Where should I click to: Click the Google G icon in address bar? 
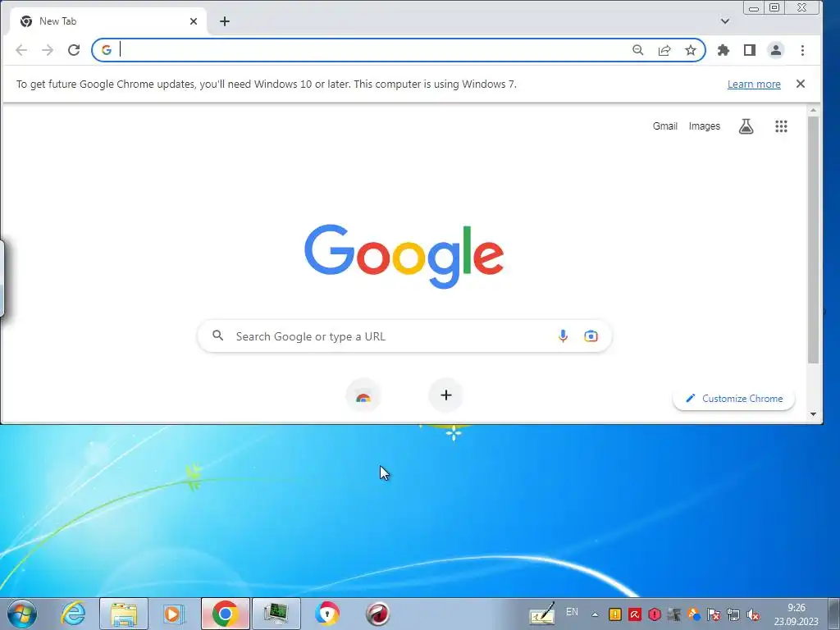[107, 50]
